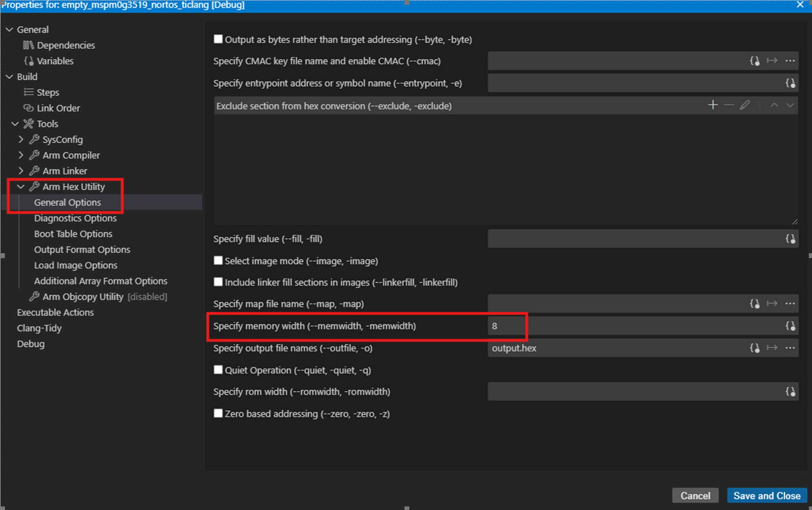Open the Dependencies page
Screen dimensions: 812x510
click(x=65, y=45)
